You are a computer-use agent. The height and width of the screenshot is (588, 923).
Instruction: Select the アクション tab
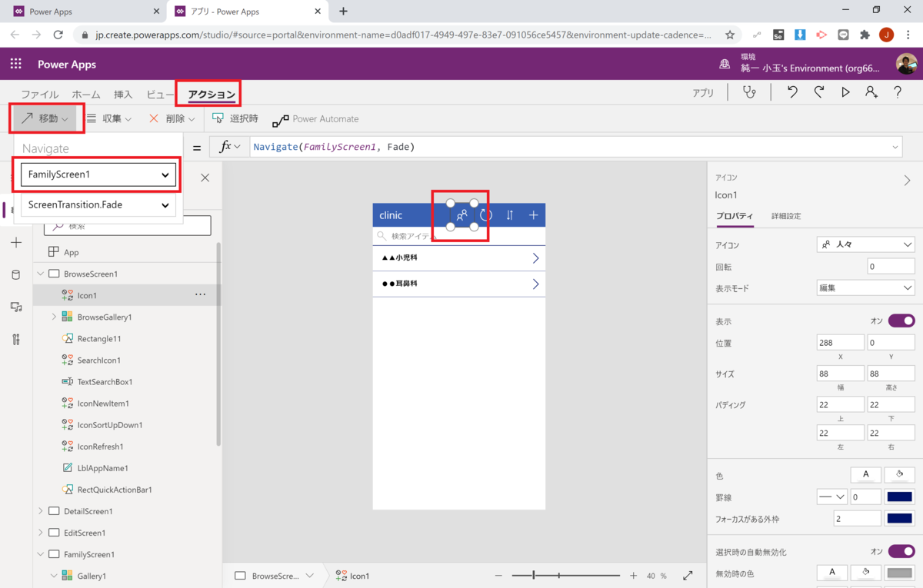point(212,95)
